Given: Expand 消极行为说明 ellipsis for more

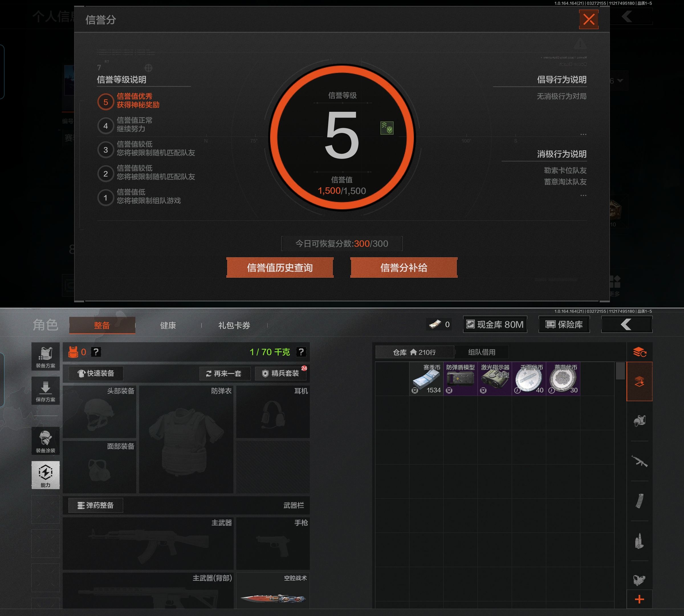Looking at the screenshot, I should [583, 195].
